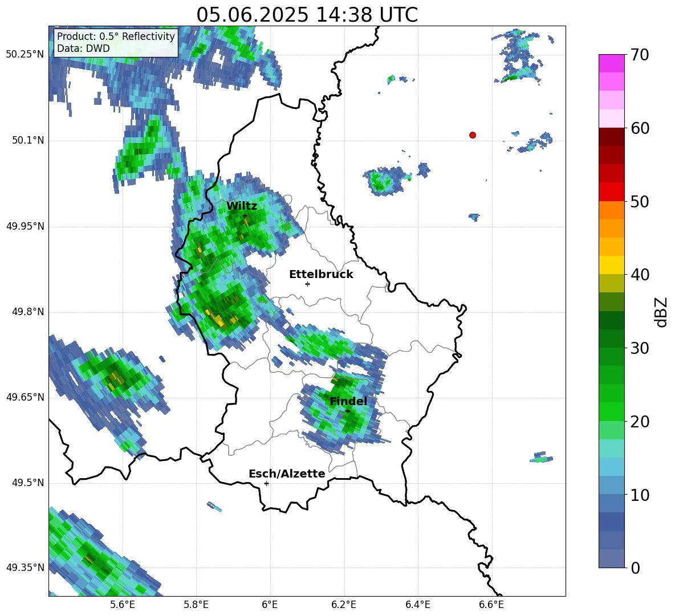The width and height of the screenshot is (675, 616).
Task: Click the colorbar value 20
Action: tap(640, 422)
